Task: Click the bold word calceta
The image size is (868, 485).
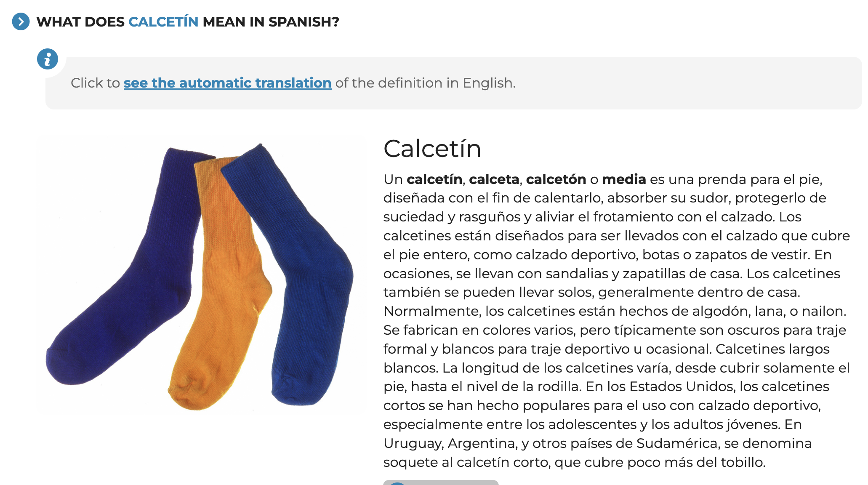Action: pyautogui.click(x=494, y=179)
